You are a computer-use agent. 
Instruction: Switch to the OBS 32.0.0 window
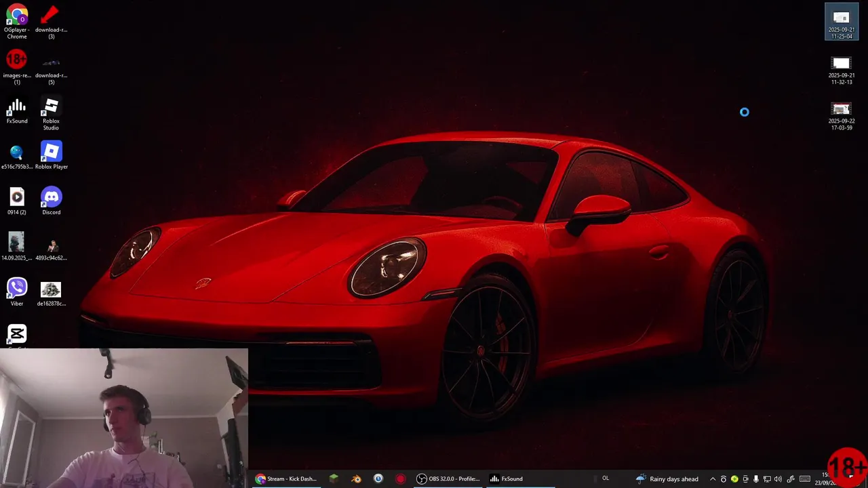(x=448, y=479)
